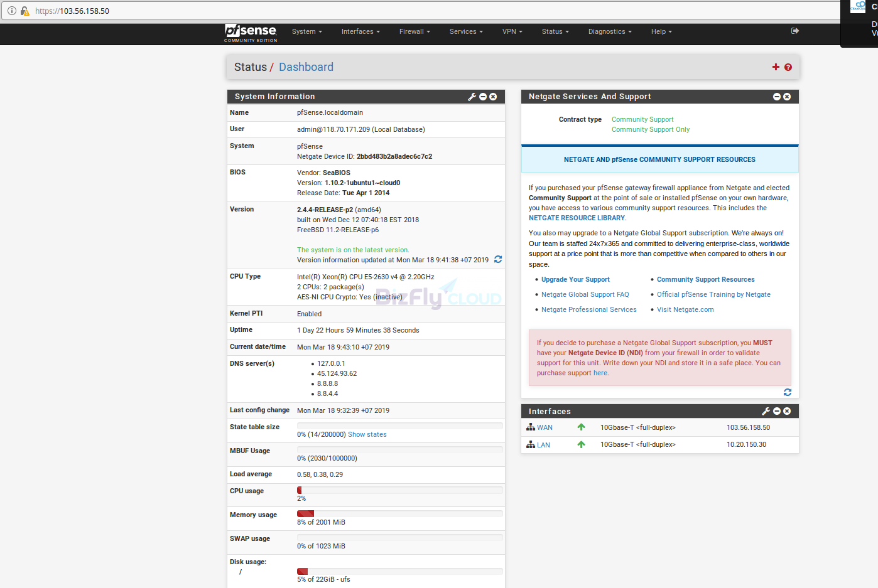This screenshot has width=878, height=588.
Task: Close the System Information widget
Action: pyautogui.click(x=493, y=97)
